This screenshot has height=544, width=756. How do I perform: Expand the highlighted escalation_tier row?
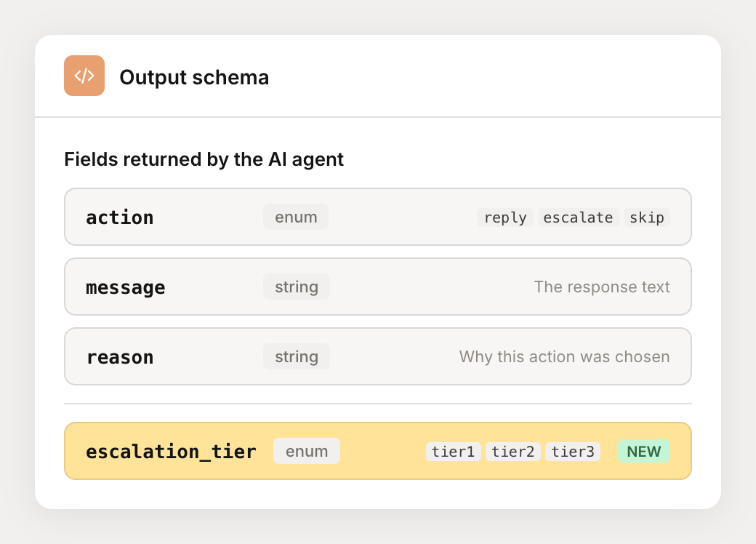(378, 451)
